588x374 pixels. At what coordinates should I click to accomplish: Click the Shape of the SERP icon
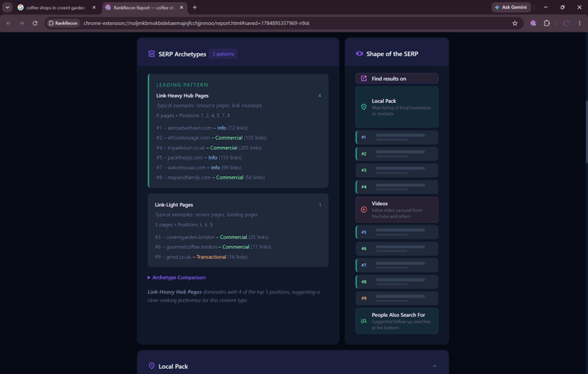click(359, 54)
